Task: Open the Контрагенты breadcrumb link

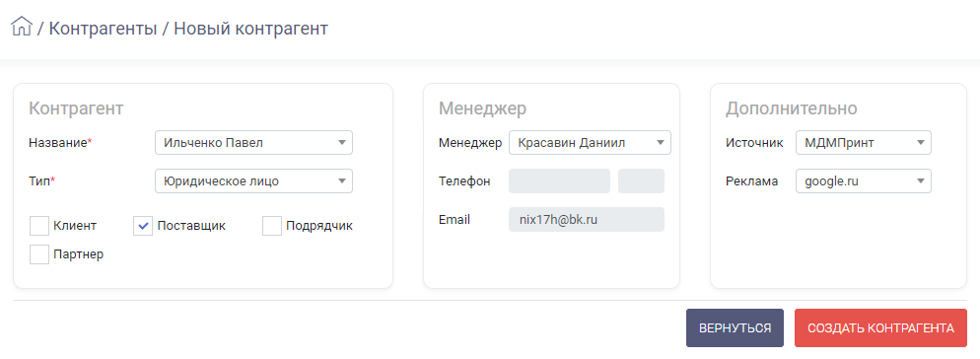Action: point(103,29)
